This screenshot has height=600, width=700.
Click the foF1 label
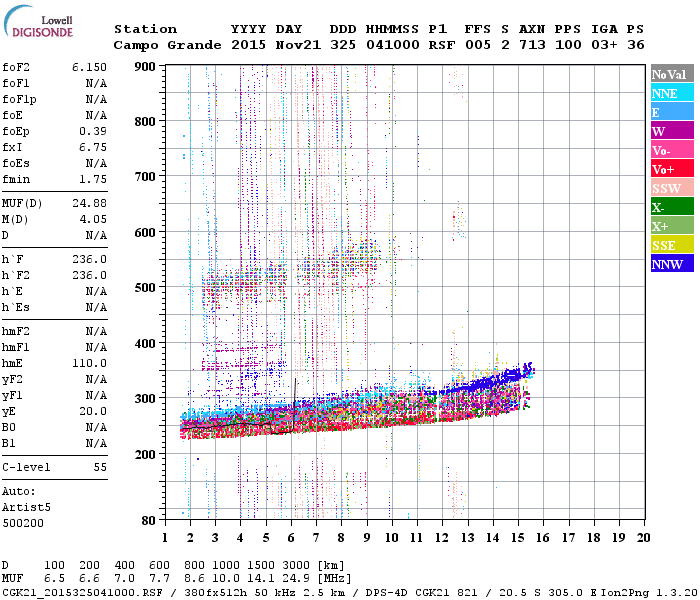click(16, 83)
